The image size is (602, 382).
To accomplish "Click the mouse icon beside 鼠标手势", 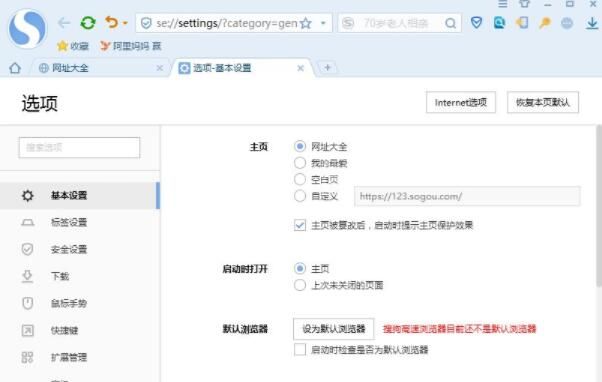I will (x=28, y=303).
